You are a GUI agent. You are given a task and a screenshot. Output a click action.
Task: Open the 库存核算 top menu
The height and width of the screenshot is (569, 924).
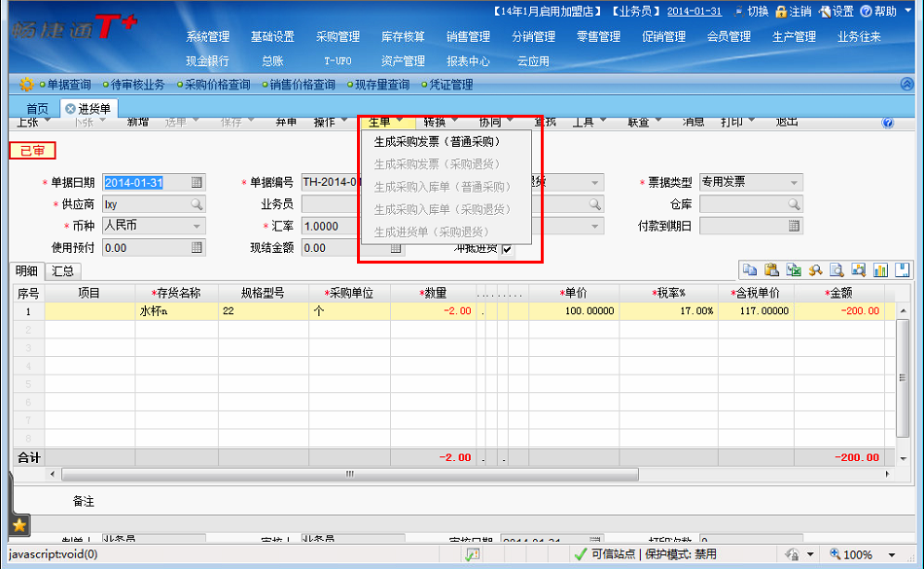point(403,37)
